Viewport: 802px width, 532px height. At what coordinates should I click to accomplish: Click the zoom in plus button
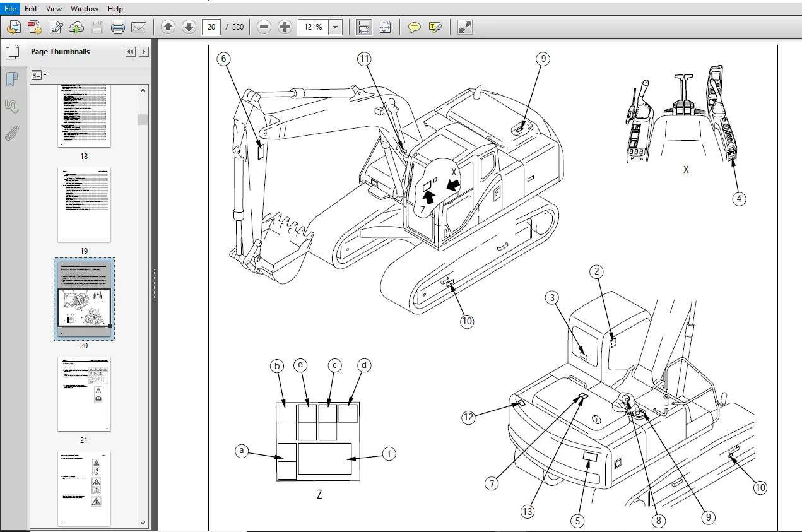click(285, 27)
